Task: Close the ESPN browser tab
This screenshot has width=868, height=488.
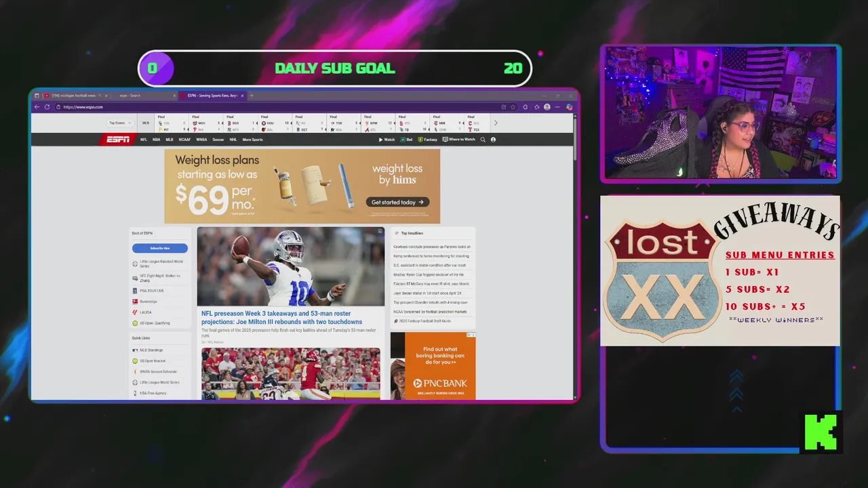Action: (x=242, y=96)
